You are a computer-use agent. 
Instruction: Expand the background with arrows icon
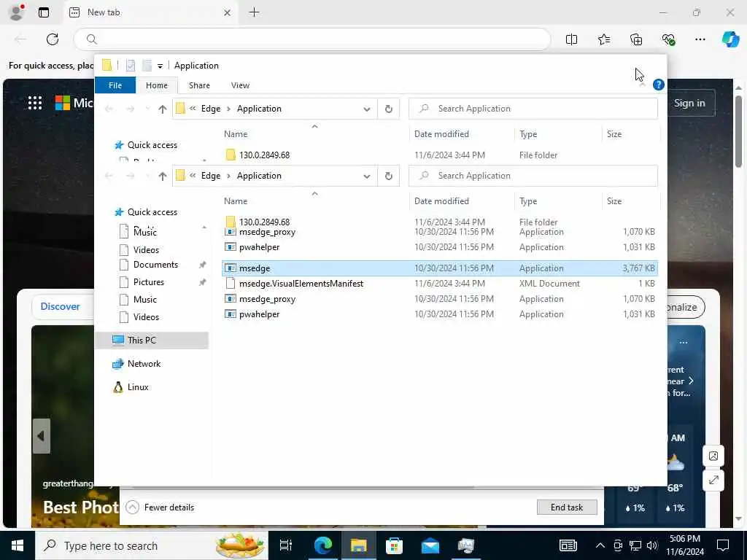point(713,481)
